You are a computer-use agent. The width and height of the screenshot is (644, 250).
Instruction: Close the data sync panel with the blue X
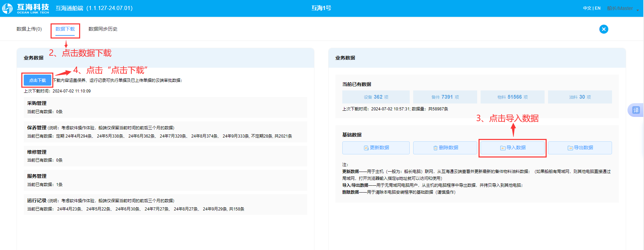click(x=603, y=29)
